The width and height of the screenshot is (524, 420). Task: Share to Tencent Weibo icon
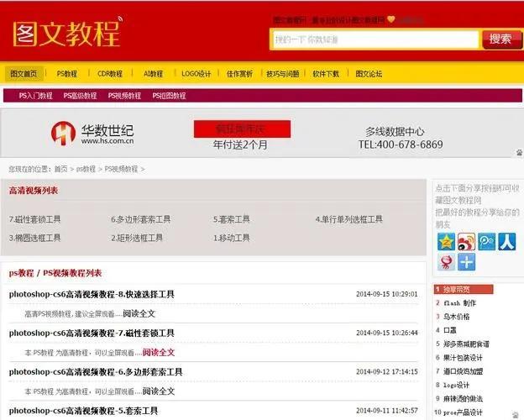coord(487,242)
